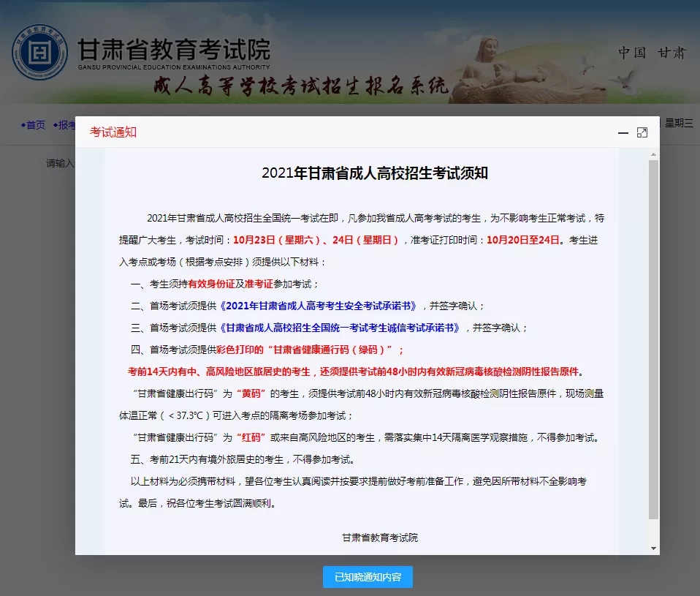Open the 首页 navigation menu item

[x=33, y=125]
